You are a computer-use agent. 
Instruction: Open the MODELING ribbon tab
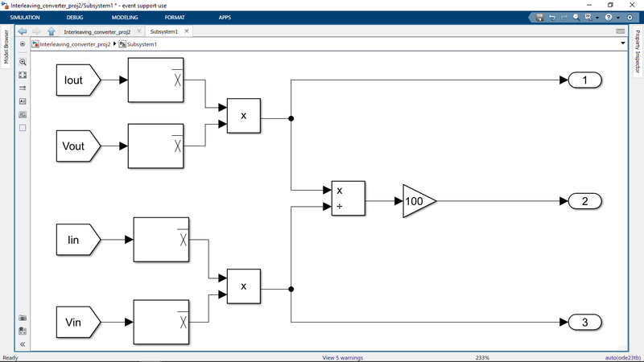click(124, 17)
